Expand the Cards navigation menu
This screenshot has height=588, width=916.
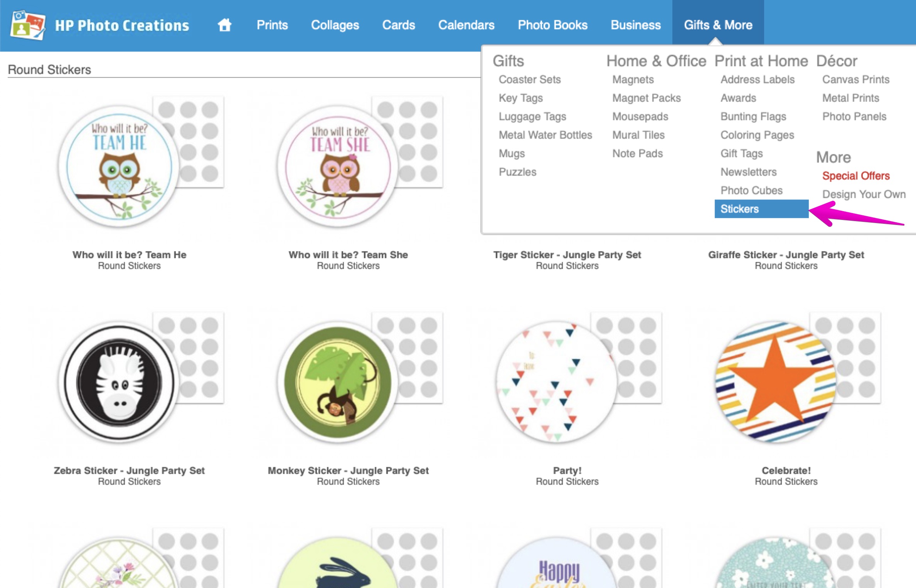pos(399,25)
